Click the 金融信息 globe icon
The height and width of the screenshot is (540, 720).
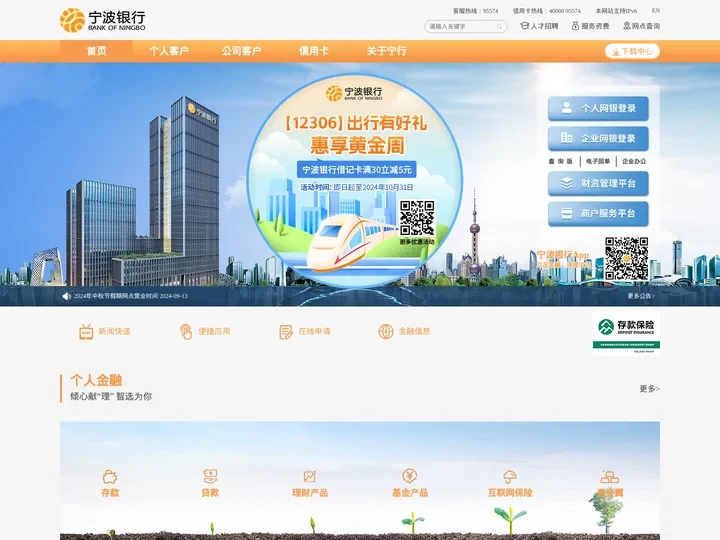tap(386, 332)
